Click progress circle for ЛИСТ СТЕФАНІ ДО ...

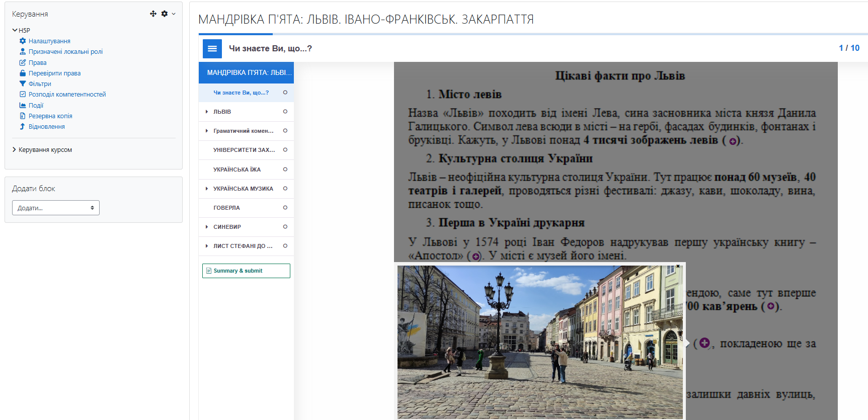(285, 246)
